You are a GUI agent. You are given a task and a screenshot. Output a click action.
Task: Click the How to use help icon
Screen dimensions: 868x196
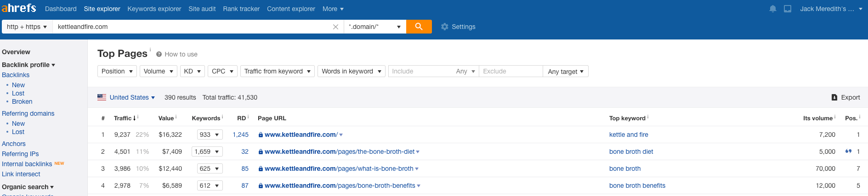click(x=159, y=54)
